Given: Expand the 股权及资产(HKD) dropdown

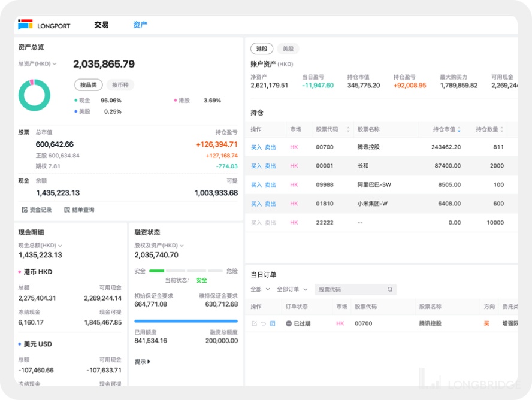Looking at the screenshot, I should point(182,246).
